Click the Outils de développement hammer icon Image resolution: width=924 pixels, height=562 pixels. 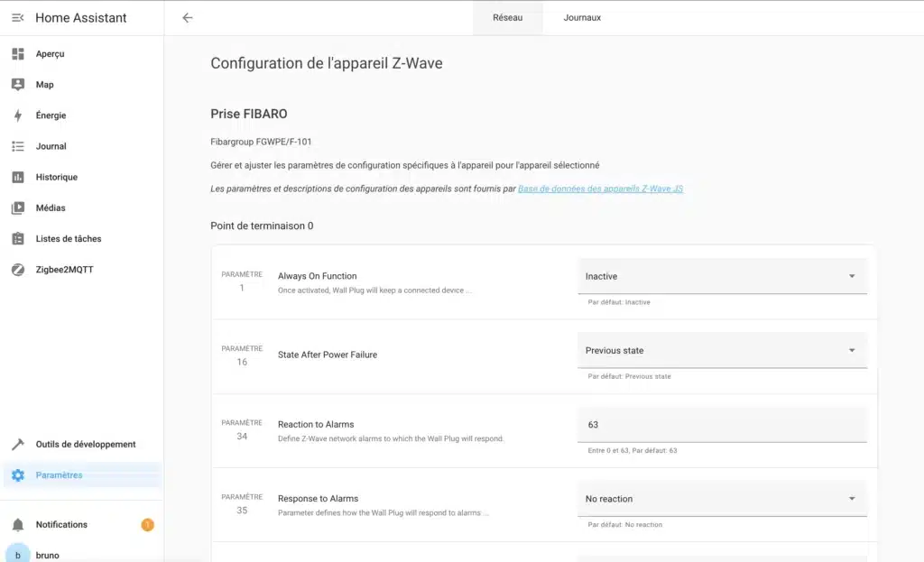coord(18,444)
